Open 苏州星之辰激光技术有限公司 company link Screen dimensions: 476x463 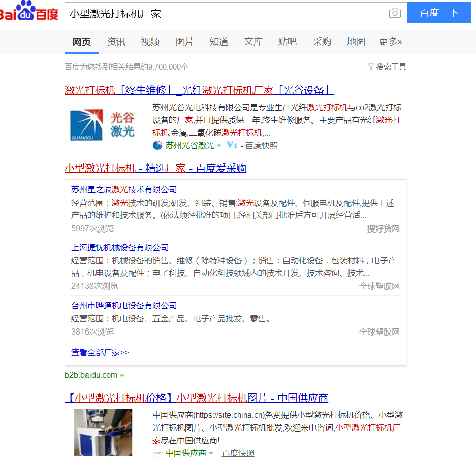point(124,190)
